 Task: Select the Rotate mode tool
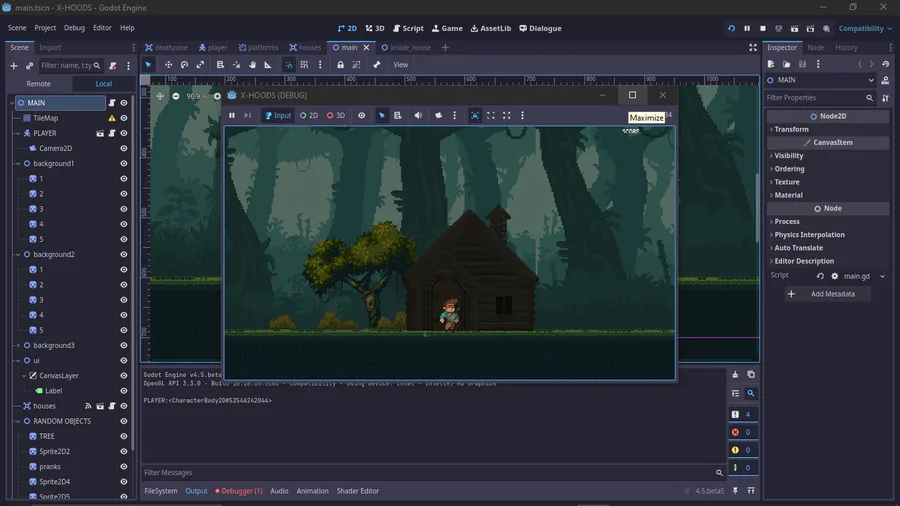coord(184,65)
